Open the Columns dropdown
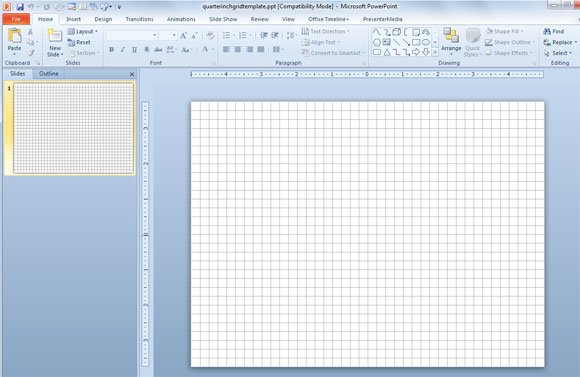 pos(278,49)
